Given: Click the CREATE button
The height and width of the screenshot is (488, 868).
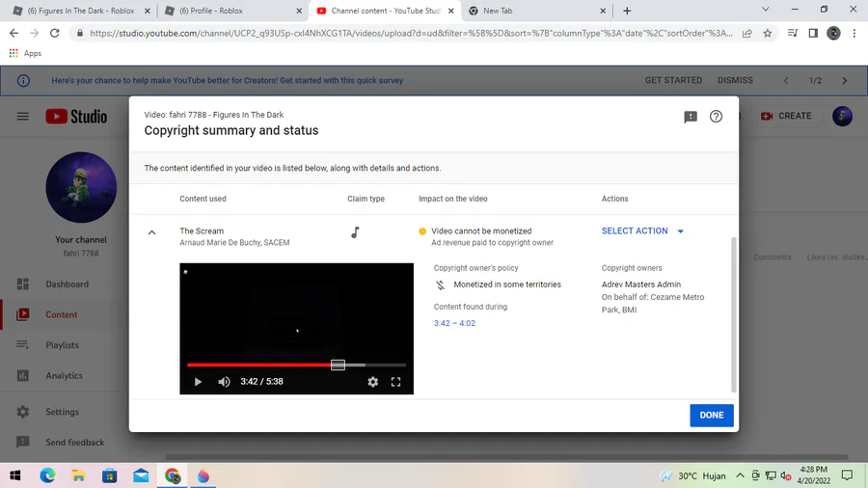Looking at the screenshot, I should pyautogui.click(x=786, y=116).
